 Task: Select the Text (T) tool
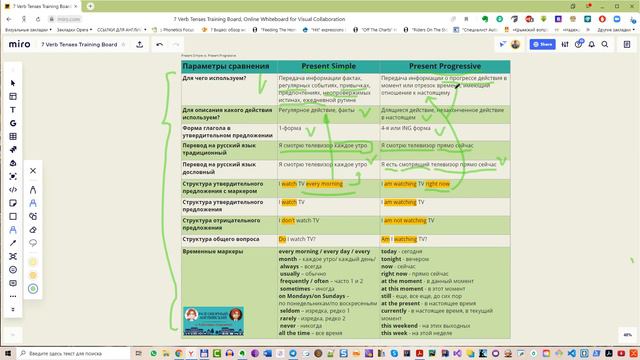pos(13,110)
